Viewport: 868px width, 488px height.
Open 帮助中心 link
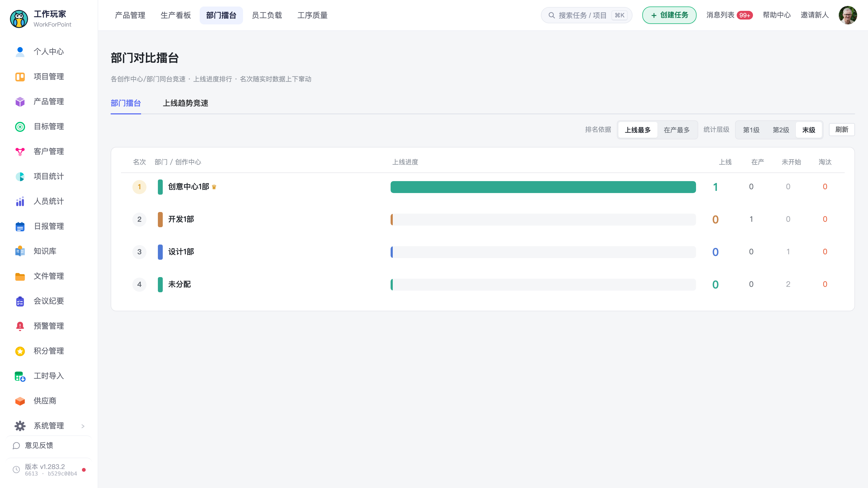[777, 15]
